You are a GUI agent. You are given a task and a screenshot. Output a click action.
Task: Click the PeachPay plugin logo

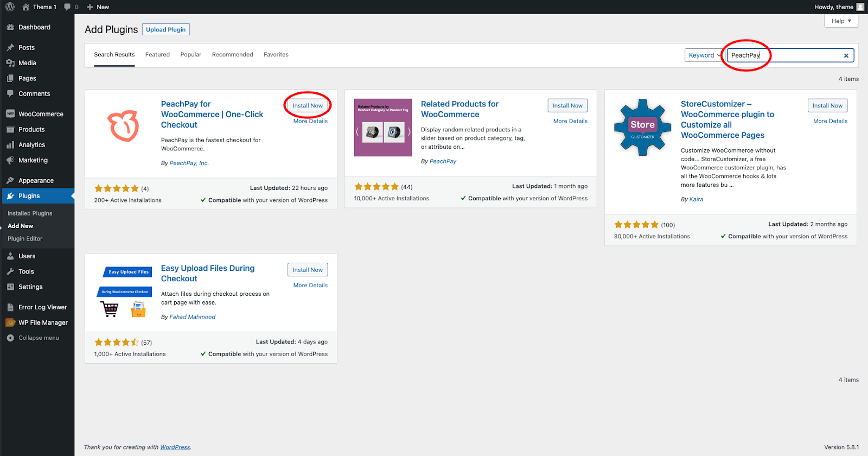click(x=123, y=125)
